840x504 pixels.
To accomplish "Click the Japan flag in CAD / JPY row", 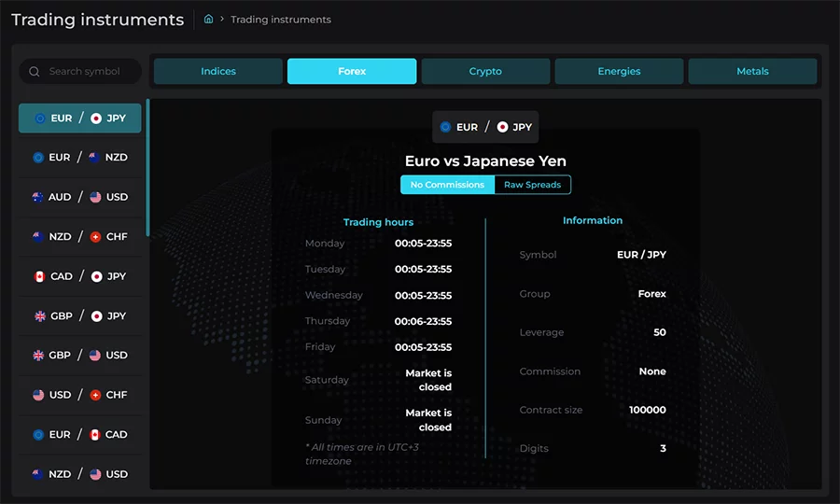I will (x=96, y=276).
